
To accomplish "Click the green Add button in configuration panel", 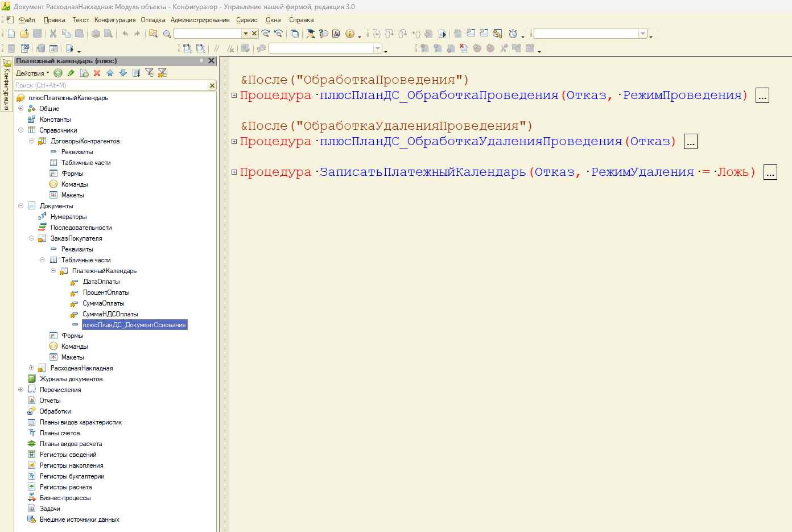I will 58,73.
